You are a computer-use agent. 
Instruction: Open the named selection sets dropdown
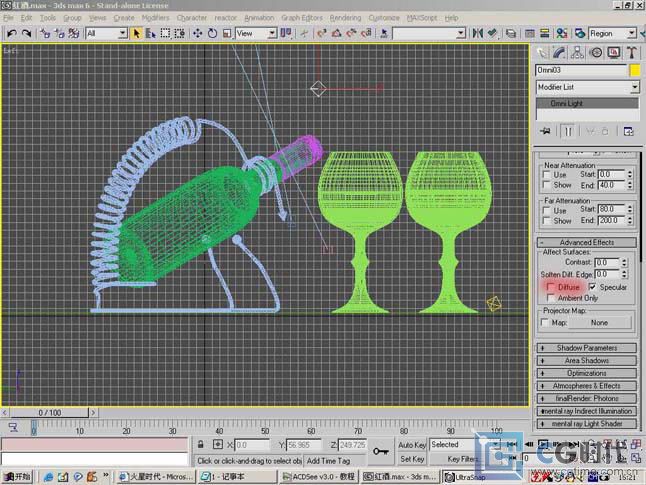click(461, 33)
